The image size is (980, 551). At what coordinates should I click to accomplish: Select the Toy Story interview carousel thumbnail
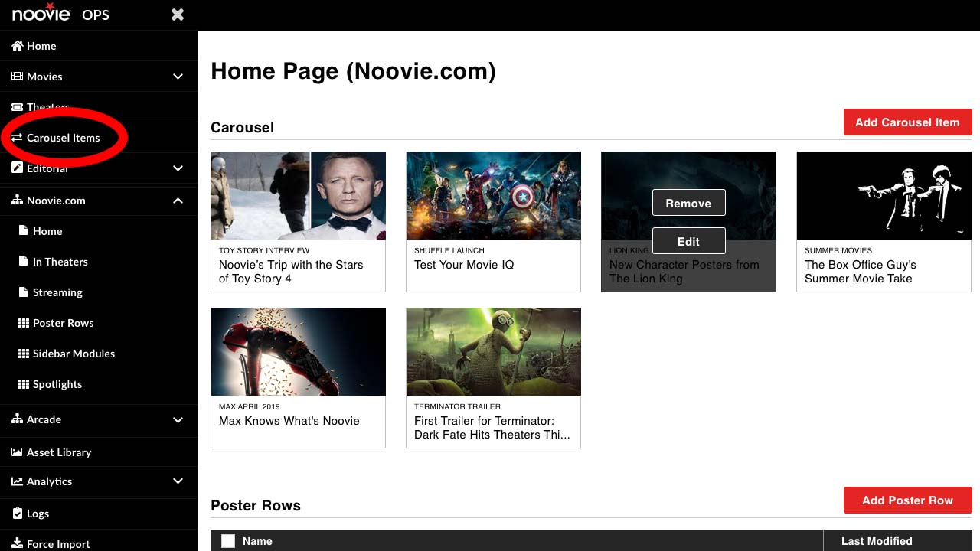[298, 195]
